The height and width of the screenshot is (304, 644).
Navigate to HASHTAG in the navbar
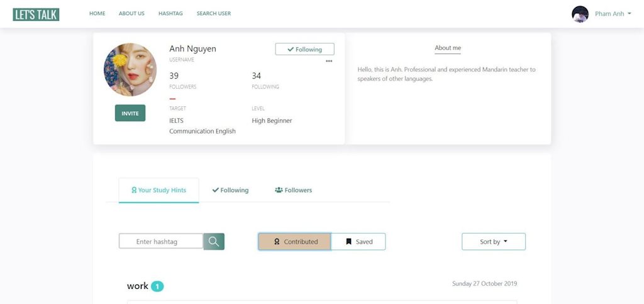tap(170, 13)
